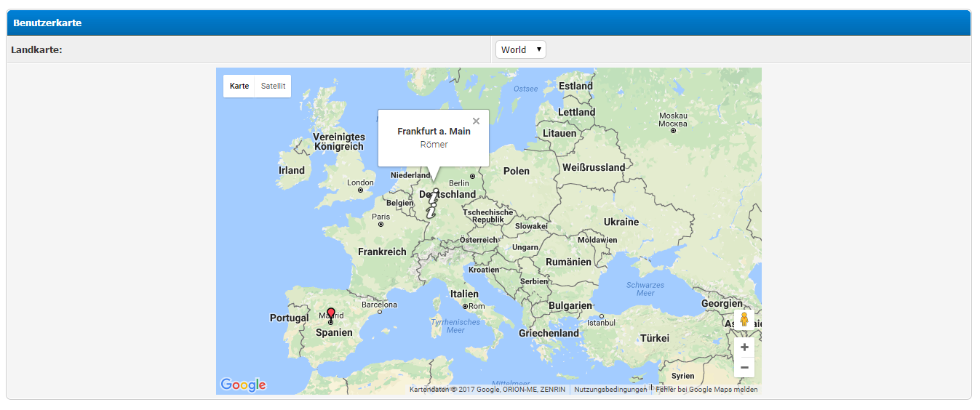
Task: Click the Benutzerkarte panel header
Action: (489, 23)
